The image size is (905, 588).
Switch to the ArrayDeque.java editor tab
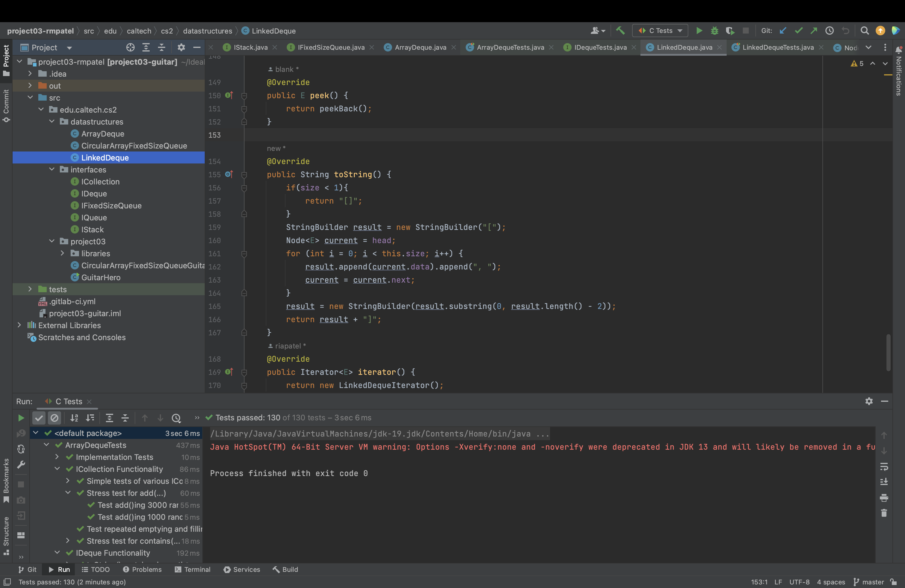[x=420, y=47]
